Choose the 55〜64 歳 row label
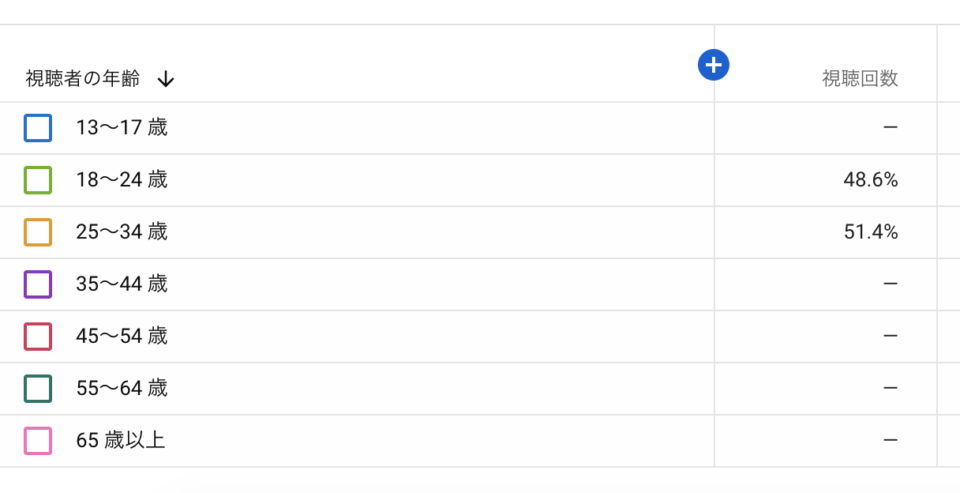960x493 pixels. tap(121, 388)
